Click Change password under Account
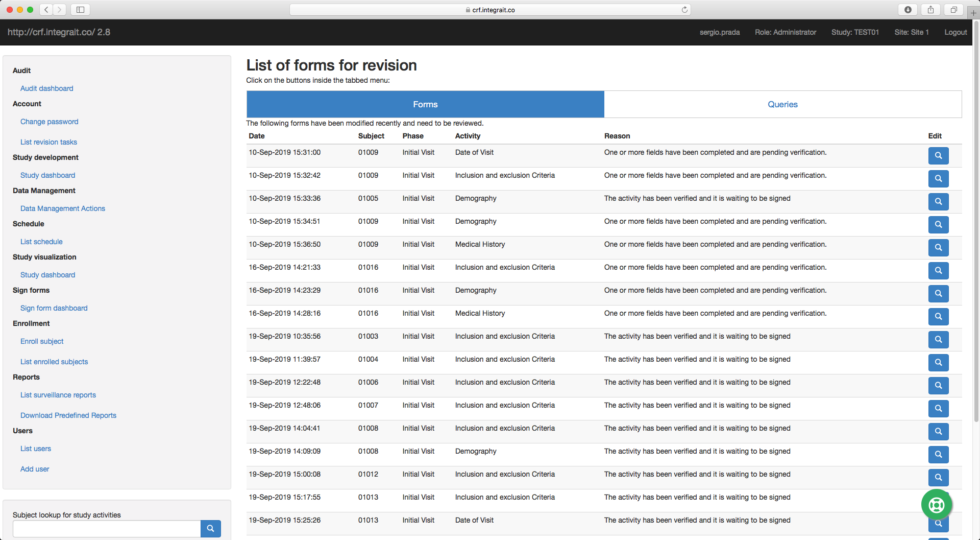The width and height of the screenshot is (980, 540). point(49,122)
